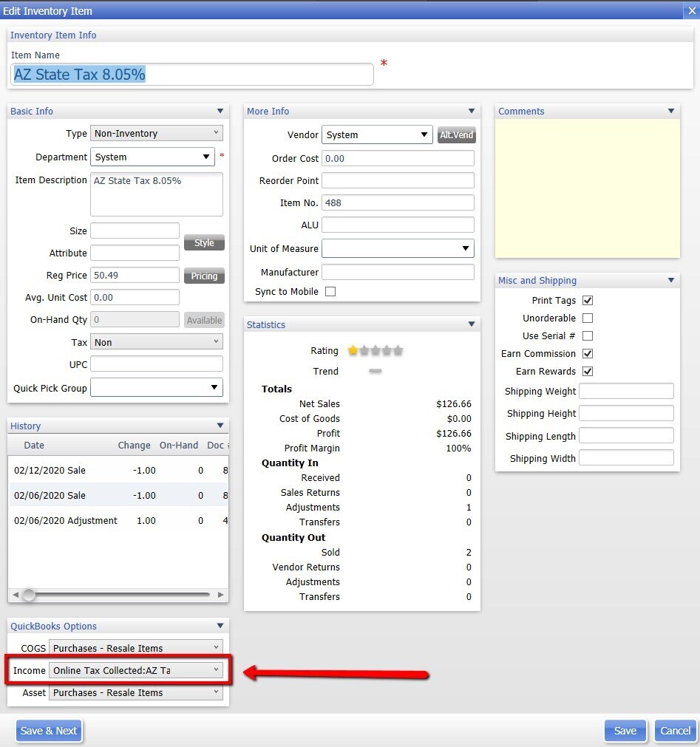Collapse the Misc and Shipping panel arrow
Viewport: 700px width, 747px height.
click(x=671, y=280)
